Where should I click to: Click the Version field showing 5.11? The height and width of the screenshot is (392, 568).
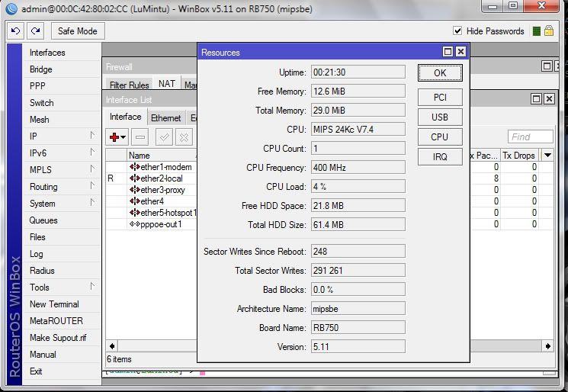(358, 347)
